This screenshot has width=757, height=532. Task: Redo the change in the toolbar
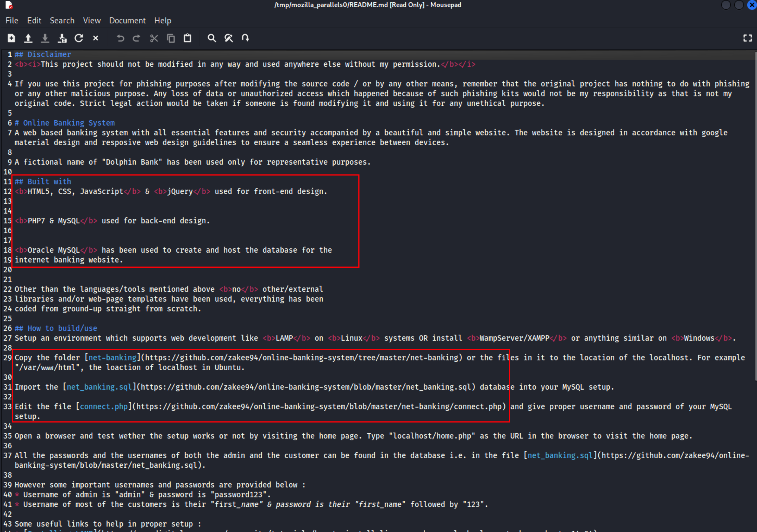136,38
